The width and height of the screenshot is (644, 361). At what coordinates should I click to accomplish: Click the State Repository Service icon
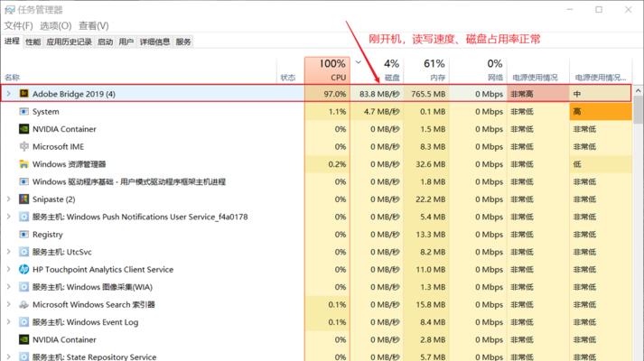(23, 356)
